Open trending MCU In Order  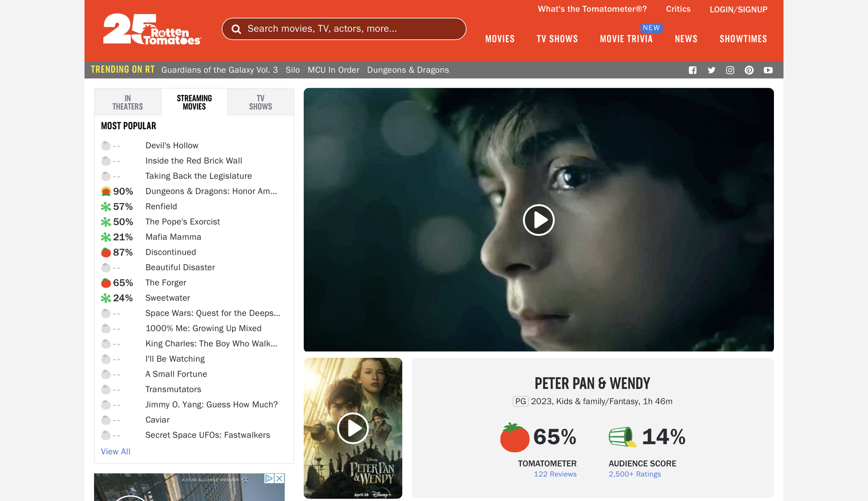coord(333,70)
